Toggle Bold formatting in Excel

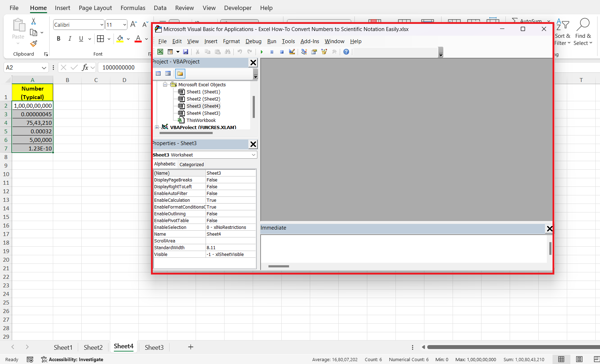click(59, 39)
